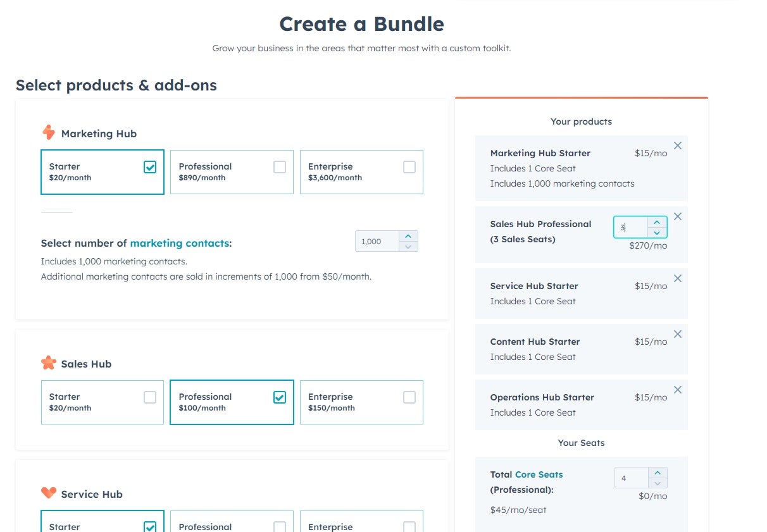
Task: Click the Service Hub heart icon
Action: tap(50, 493)
